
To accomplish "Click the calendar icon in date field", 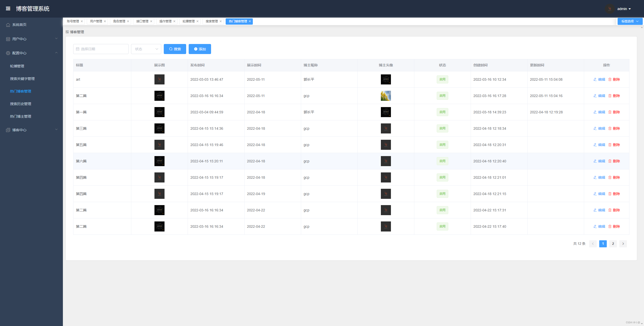I will click(78, 49).
